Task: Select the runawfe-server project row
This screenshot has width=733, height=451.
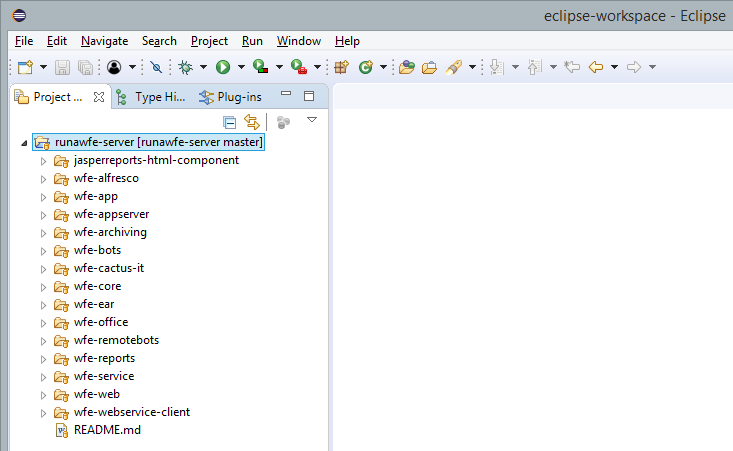Action: (148, 142)
